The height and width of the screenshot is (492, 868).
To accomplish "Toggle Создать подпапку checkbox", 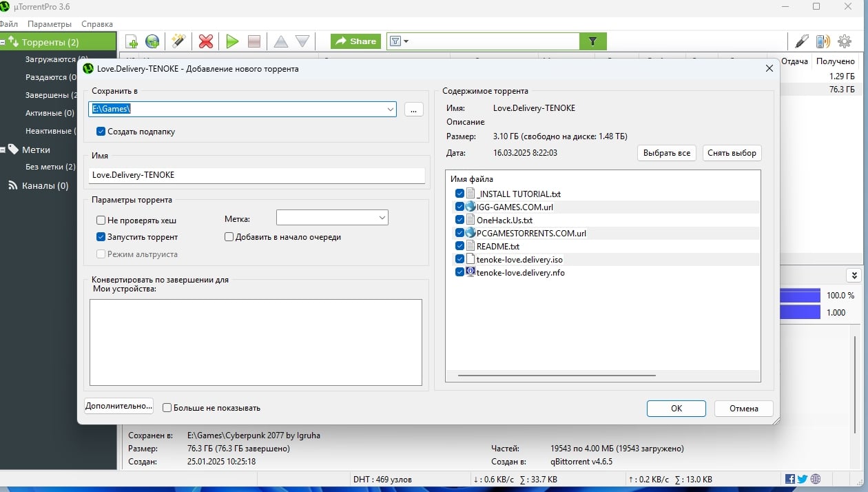I will point(101,131).
